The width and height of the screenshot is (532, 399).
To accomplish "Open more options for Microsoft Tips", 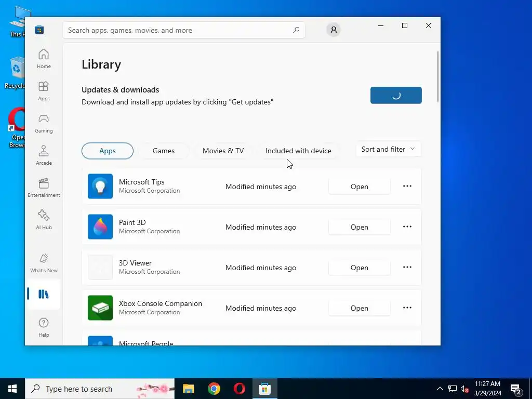I will (407, 187).
